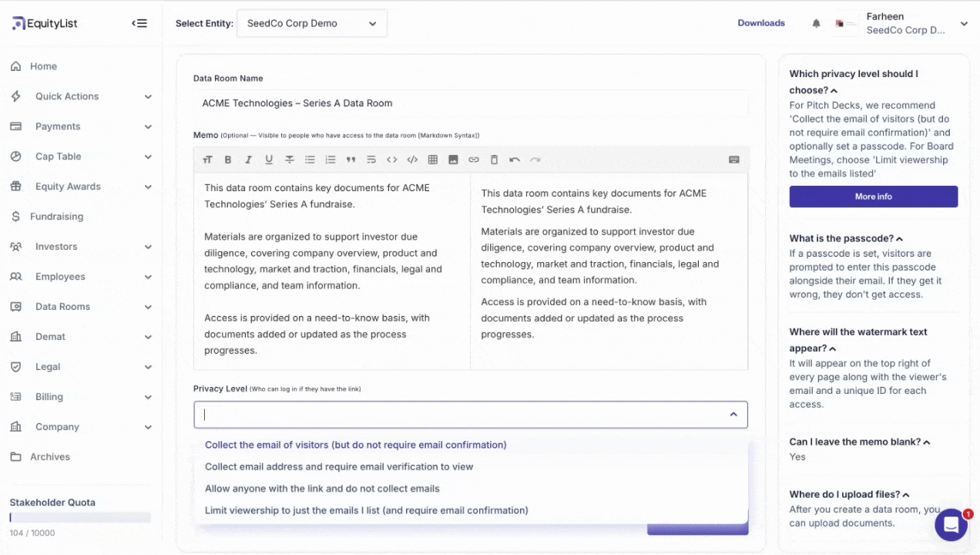This screenshot has height=555, width=980.
Task: Open the Cap Table menu item
Action: pos(58,156)
